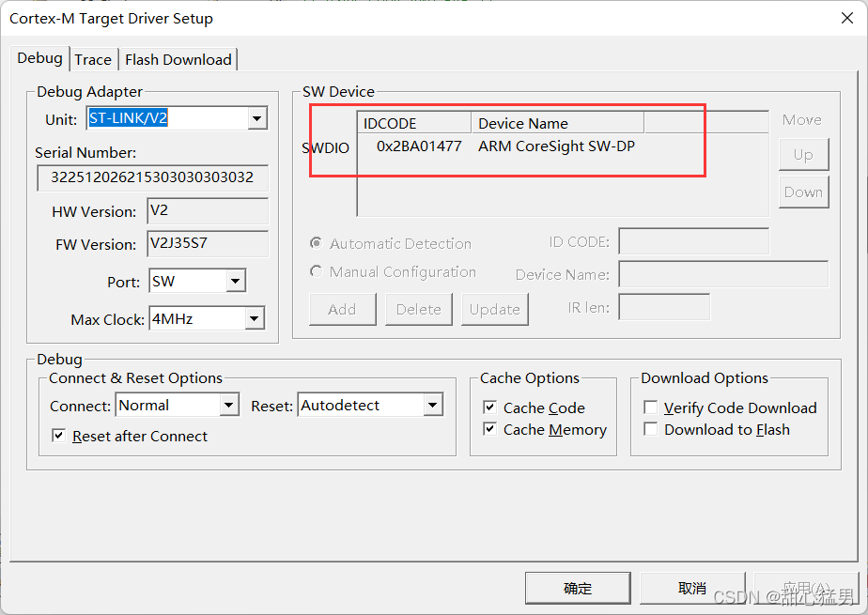Switch to the Debug tab
This screenshot has width=868, height=615.
point(39,58)
